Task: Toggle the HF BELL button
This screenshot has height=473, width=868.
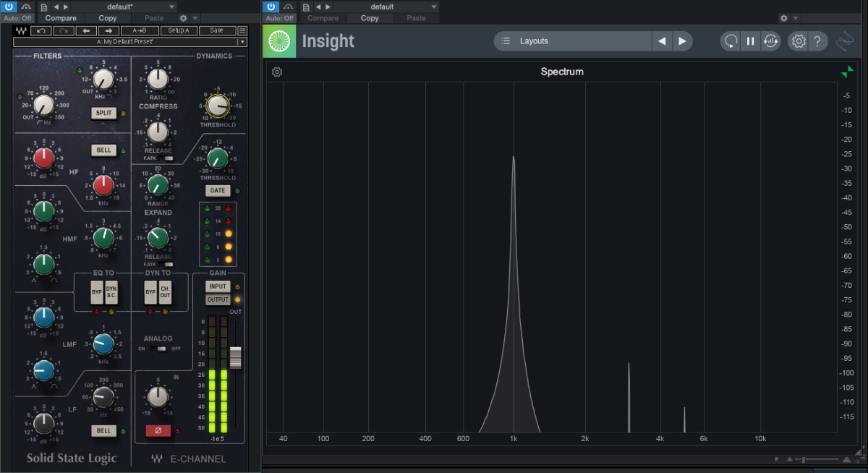Action: coord(103,150)
